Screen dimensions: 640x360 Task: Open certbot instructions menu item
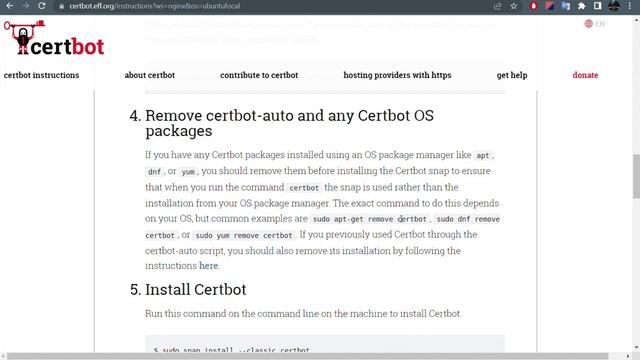(41, 75)
